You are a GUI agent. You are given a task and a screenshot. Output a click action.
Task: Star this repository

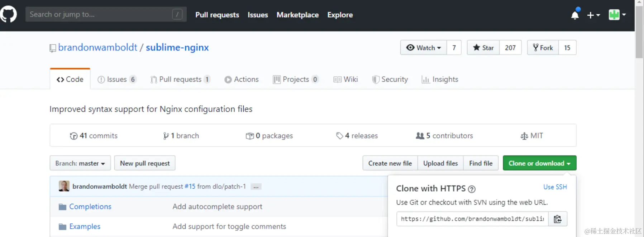click(x=483, y=48)
